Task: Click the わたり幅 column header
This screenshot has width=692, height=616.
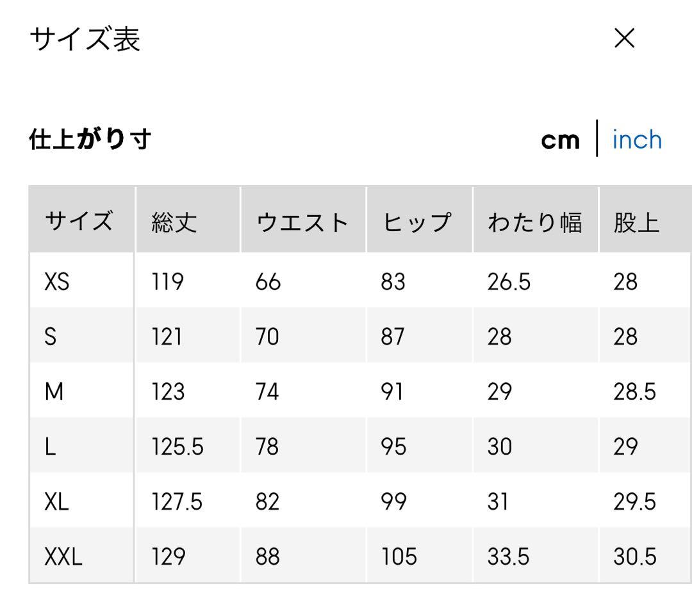Action: point(534,222)
